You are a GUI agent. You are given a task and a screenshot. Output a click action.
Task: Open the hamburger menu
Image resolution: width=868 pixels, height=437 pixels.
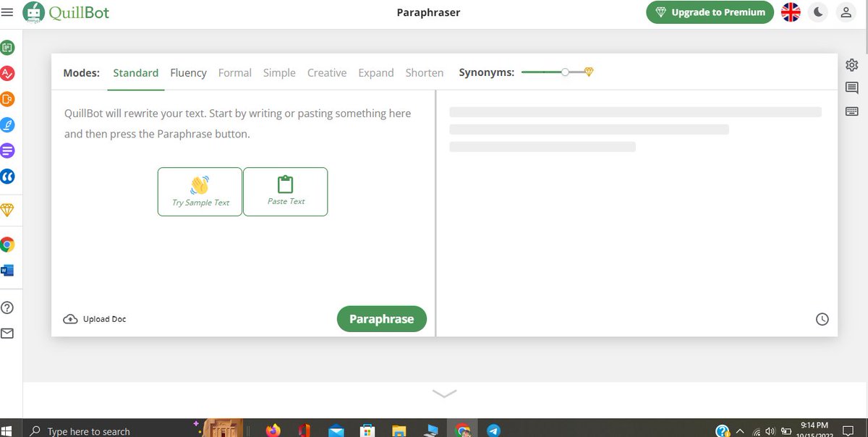tap(7, 12)
